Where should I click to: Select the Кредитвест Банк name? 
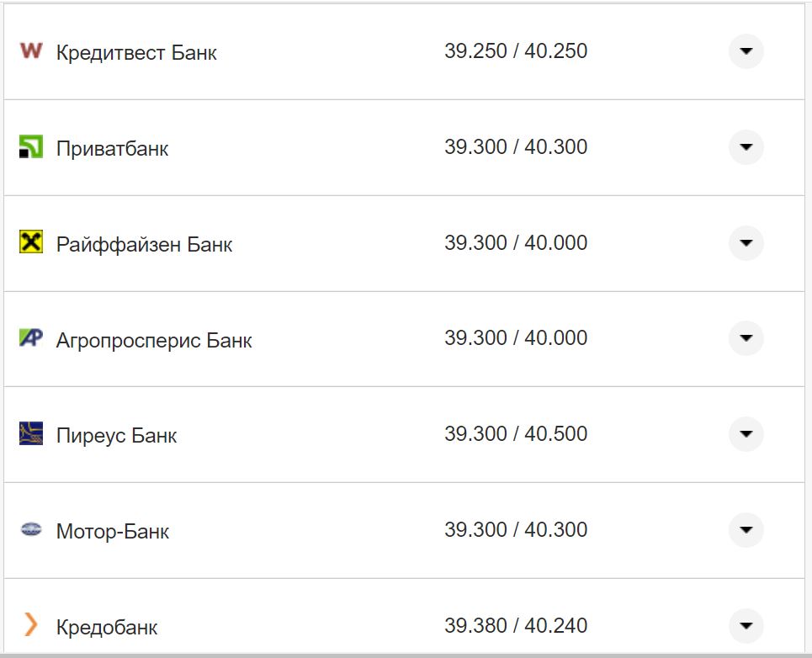(x=136, y=53)
